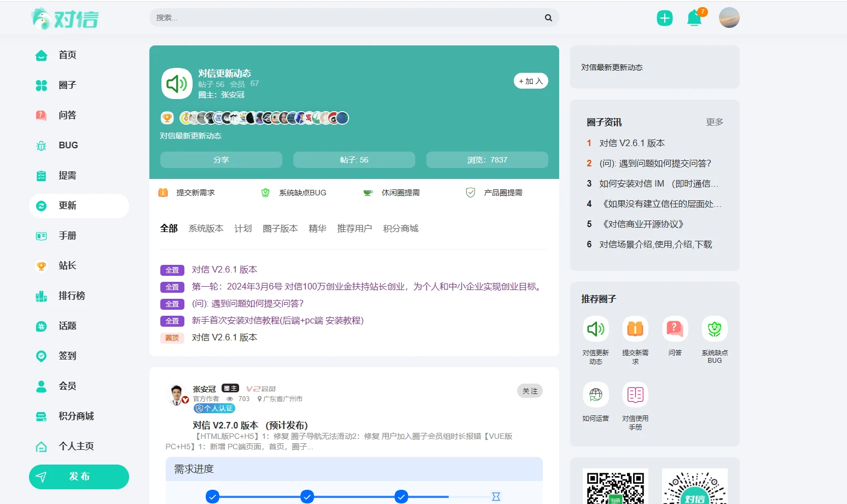Open 对信使用手册 circle icon

click(x=635, y=395)
